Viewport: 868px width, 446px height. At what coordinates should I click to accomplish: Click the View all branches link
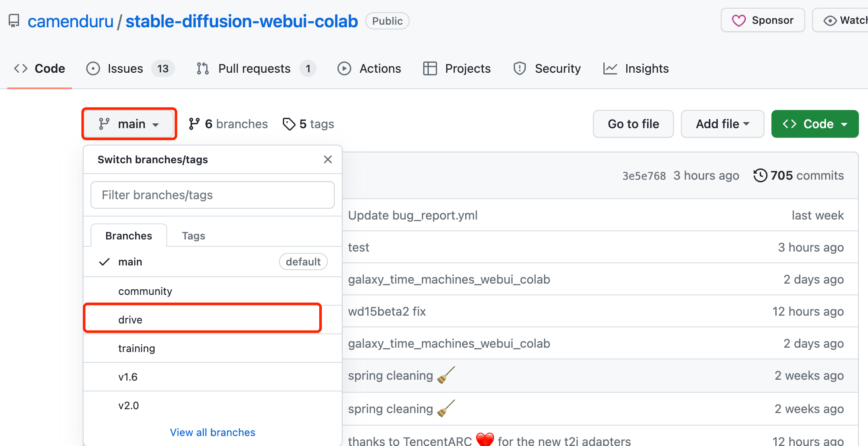tap(213, 432)
